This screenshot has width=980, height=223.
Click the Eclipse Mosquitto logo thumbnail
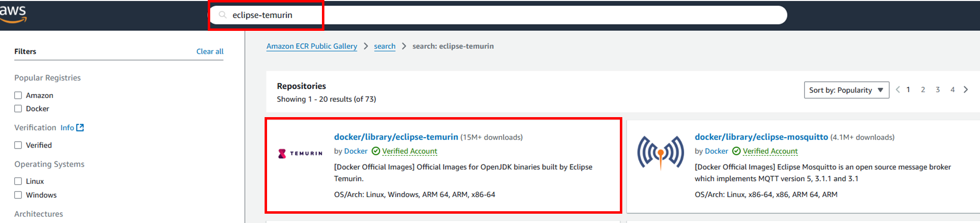click(661, 152)
